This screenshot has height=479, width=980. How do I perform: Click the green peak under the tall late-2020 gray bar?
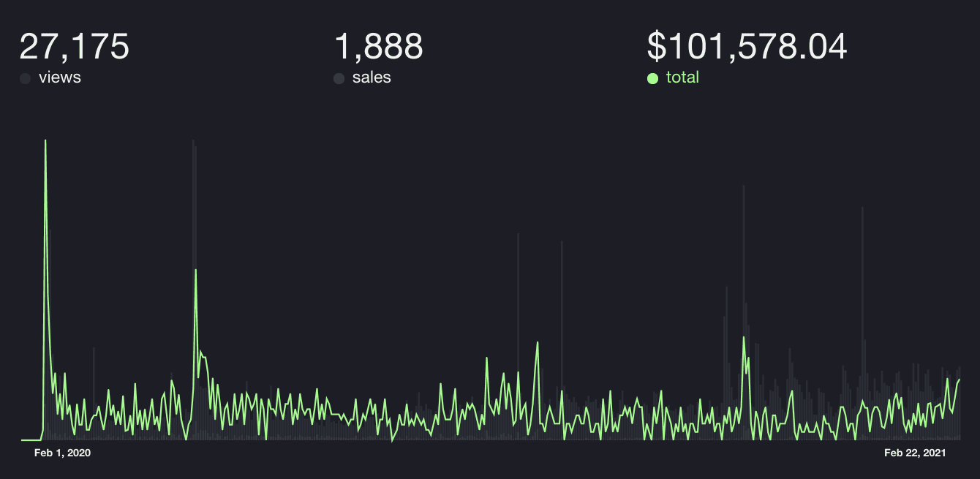click(x=744, y=337)
